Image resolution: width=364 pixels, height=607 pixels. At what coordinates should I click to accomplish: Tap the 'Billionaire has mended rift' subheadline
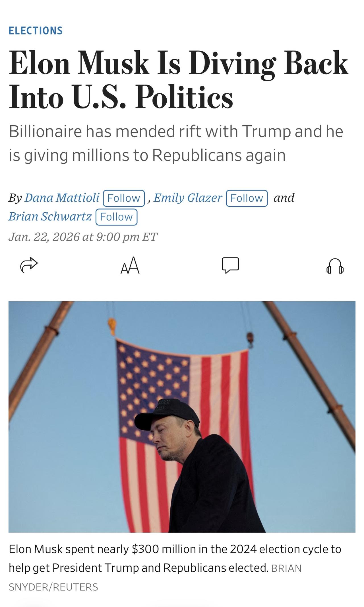point(176,143)
